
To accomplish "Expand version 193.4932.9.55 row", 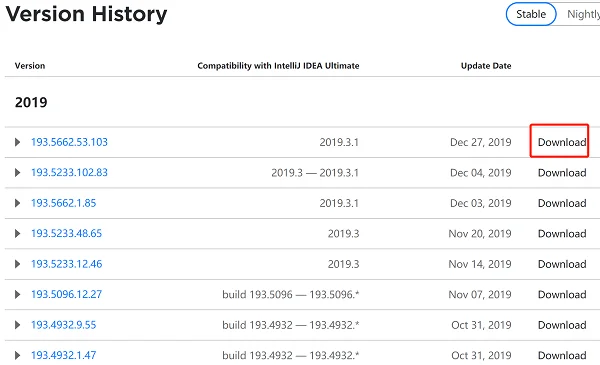I will click(x=17, y=325).
